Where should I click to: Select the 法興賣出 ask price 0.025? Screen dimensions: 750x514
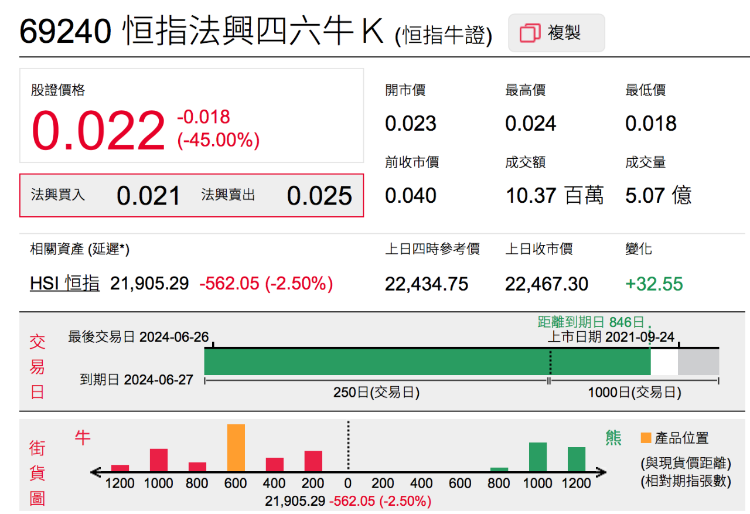(x=319, y=196)
